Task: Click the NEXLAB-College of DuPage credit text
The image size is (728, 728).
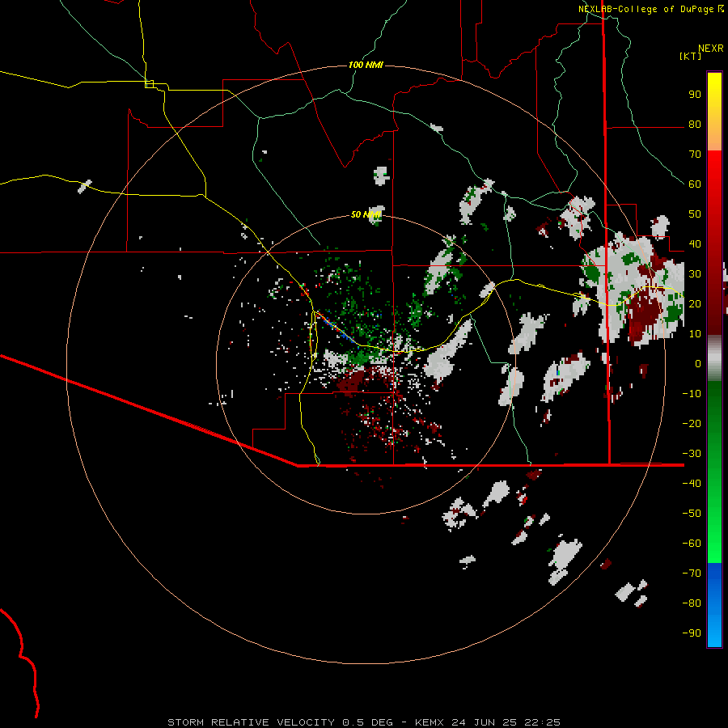Action: click(645, 9)
